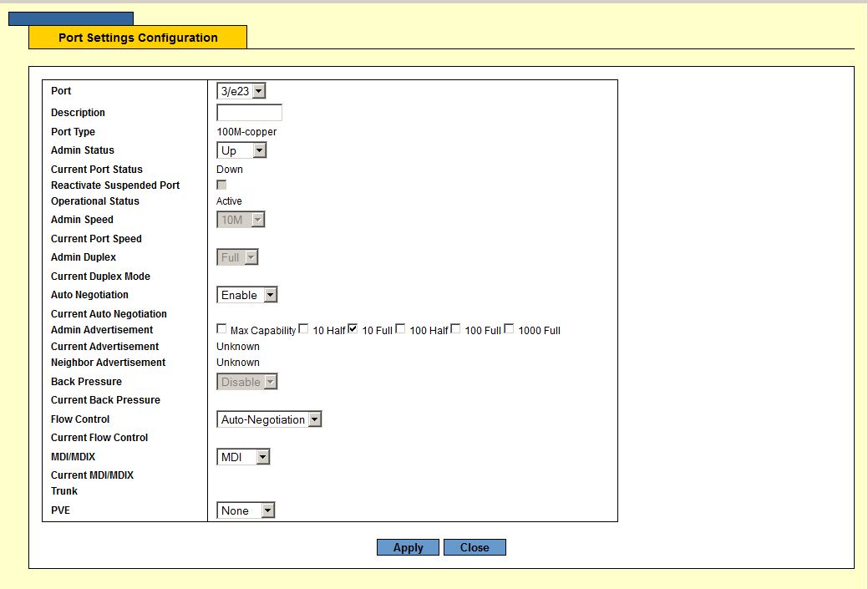Toggle the Reactivate Suspended Port checkbox
This screenshot has width=868, height=589.
(221, 185)
